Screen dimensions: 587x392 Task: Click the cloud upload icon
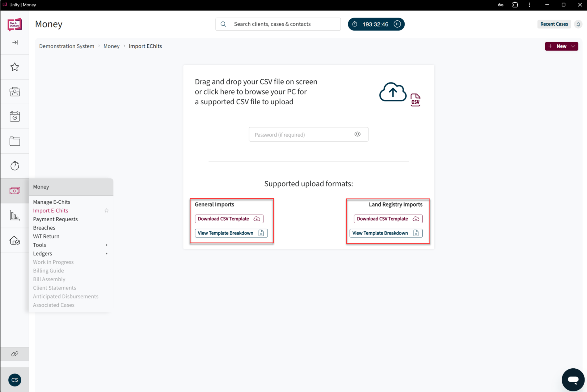click(393, 92)
